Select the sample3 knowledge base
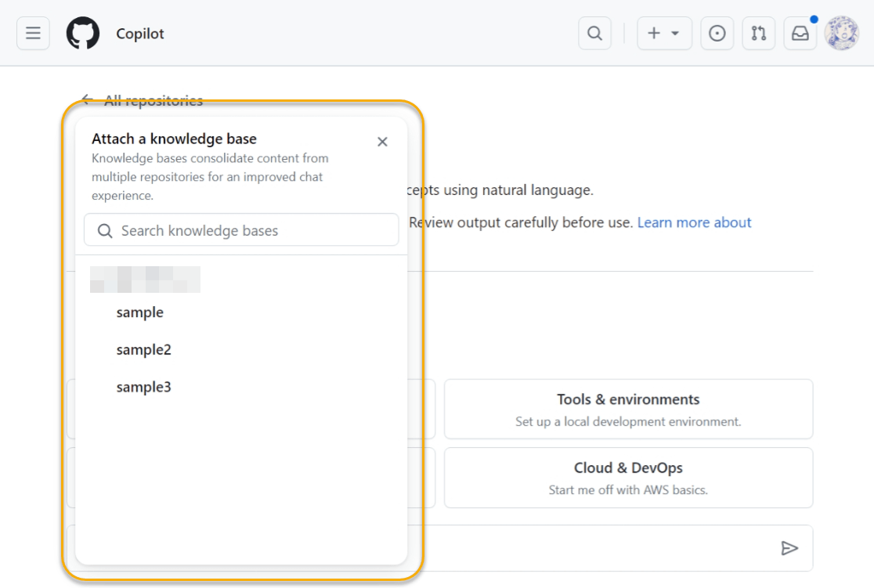Viewport: 874px width, 588px height. click(143, 386)
